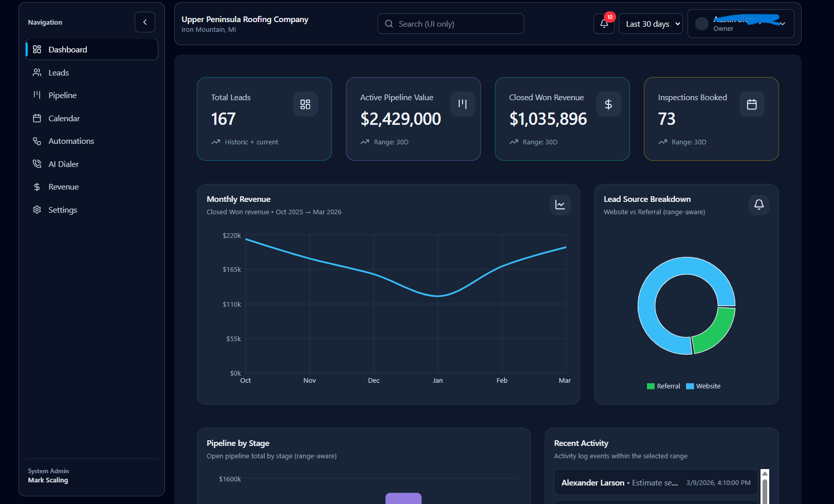Viewport: 834px width, 504px height.
Task: Click the Total Leads grid icon
Action: [x=305, y=104]
